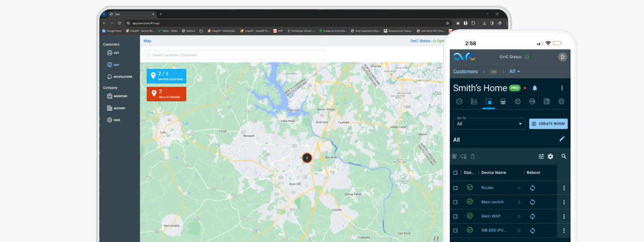Screen dimensions: 644x242
Task: Click the 2/4 Mapped Locations button
Action: pos(166,76)
